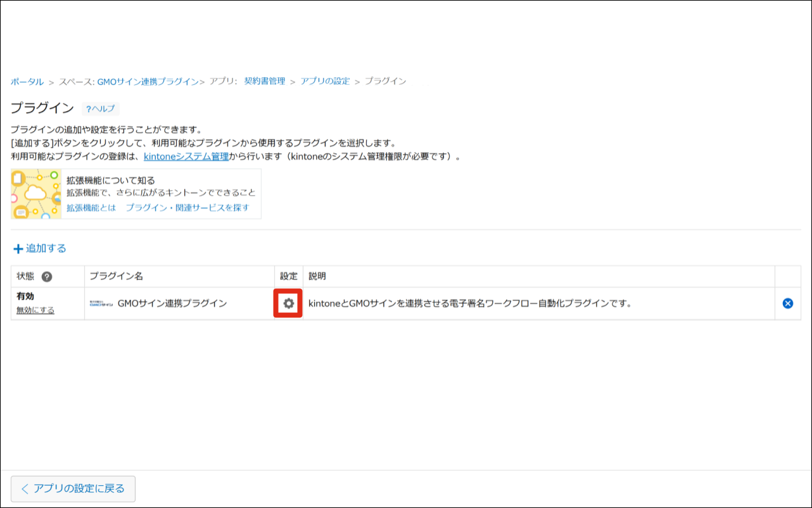This screenshot has width=812, height=508.
Task: Click the 設定 column header
Action: 289,277
